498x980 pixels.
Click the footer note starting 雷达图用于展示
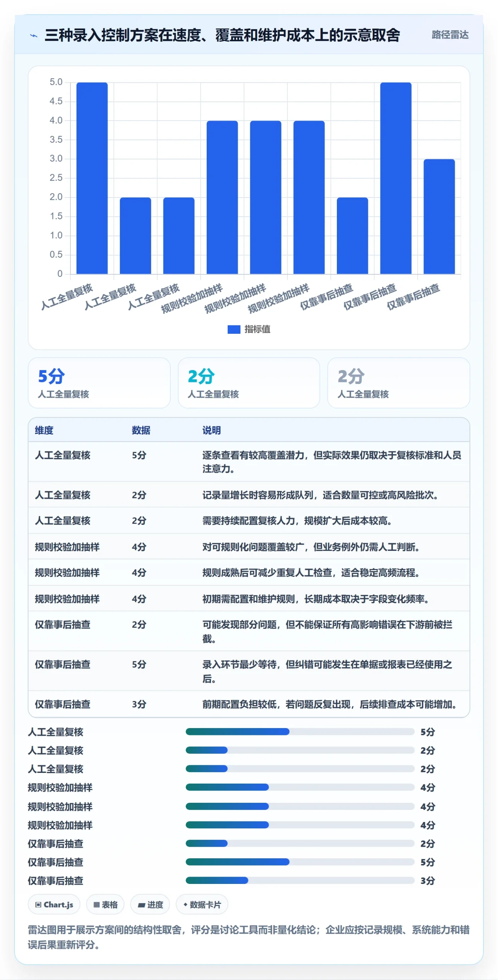click(x=248, y=937)
